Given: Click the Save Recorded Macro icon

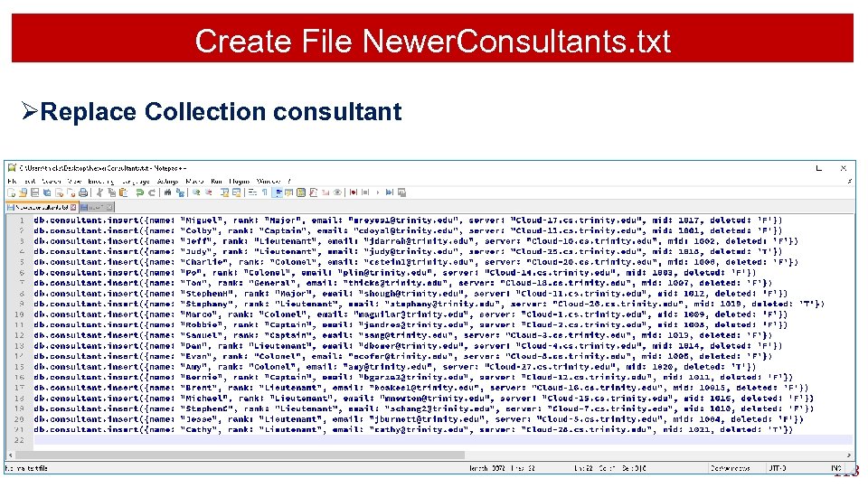Looking at the screenshot, I should tap(401, 192).
